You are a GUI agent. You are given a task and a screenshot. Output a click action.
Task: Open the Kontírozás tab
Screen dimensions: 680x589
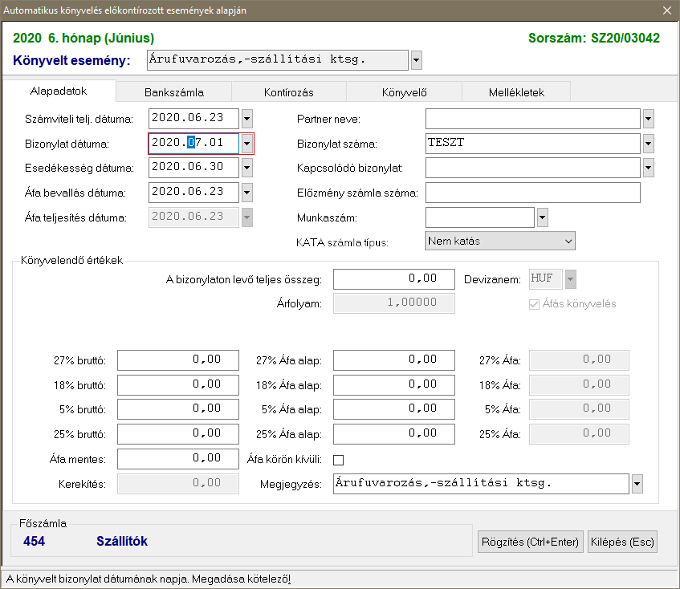[289, 92]
